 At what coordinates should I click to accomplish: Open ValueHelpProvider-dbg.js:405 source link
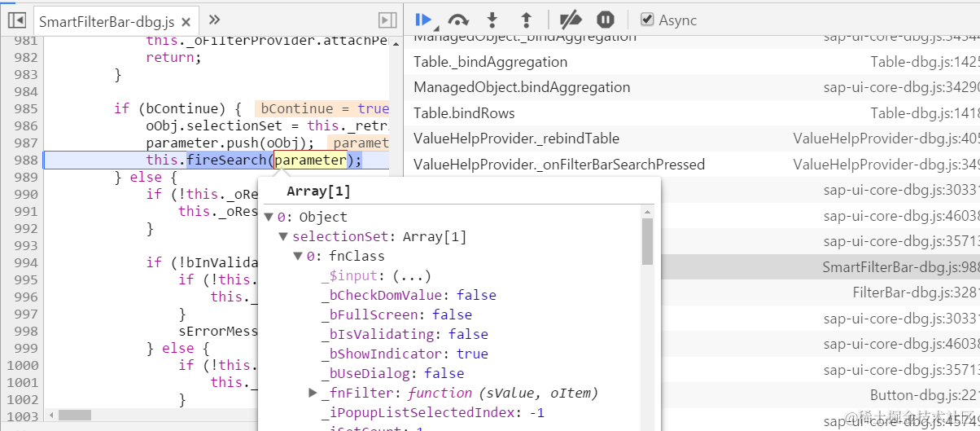[x=886, y=139]
